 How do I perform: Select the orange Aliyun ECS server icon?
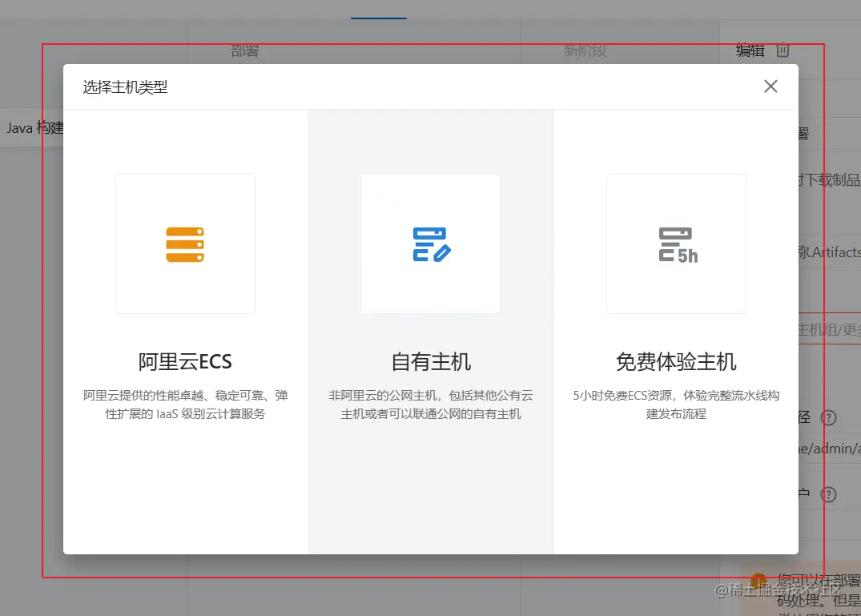(x=185, y=244)
